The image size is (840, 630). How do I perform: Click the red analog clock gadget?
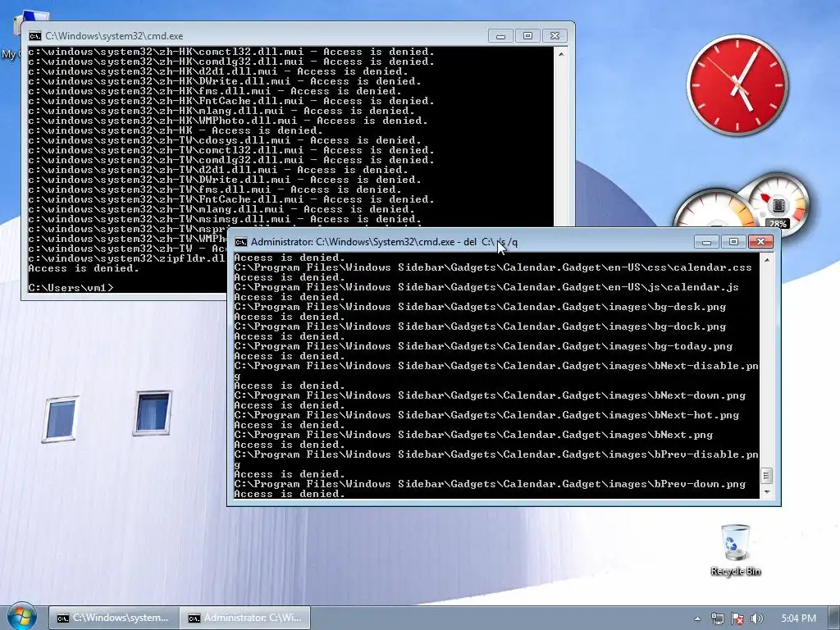737,84
